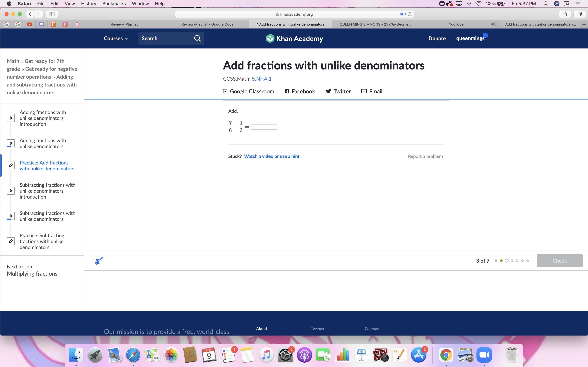The width and height of the screenshot is (588, 367).
Task: Toggle the Safari sidebar button
Action: [x=52, y=14]
